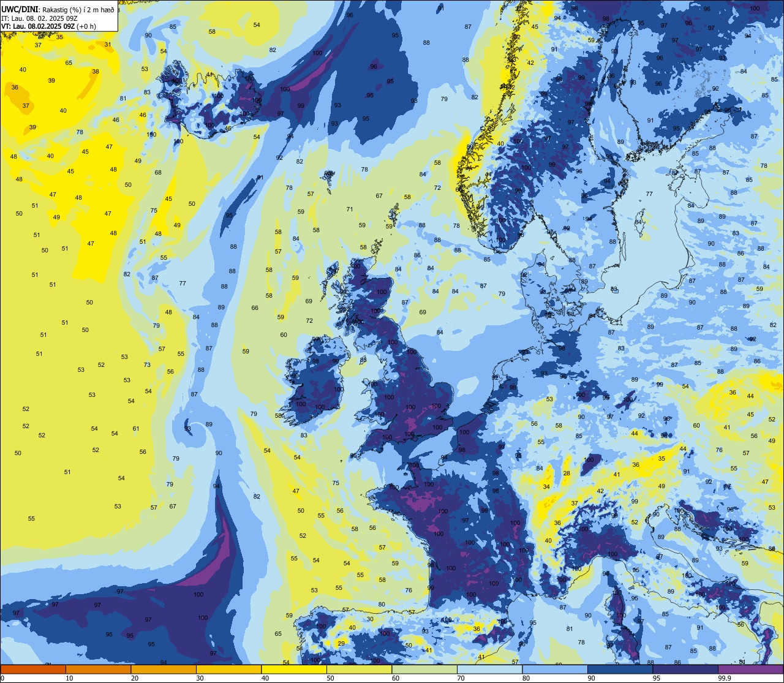784x683 pixels.
Task: Click the 60–70 light green legend segment
Action: (x=424, y=669)
